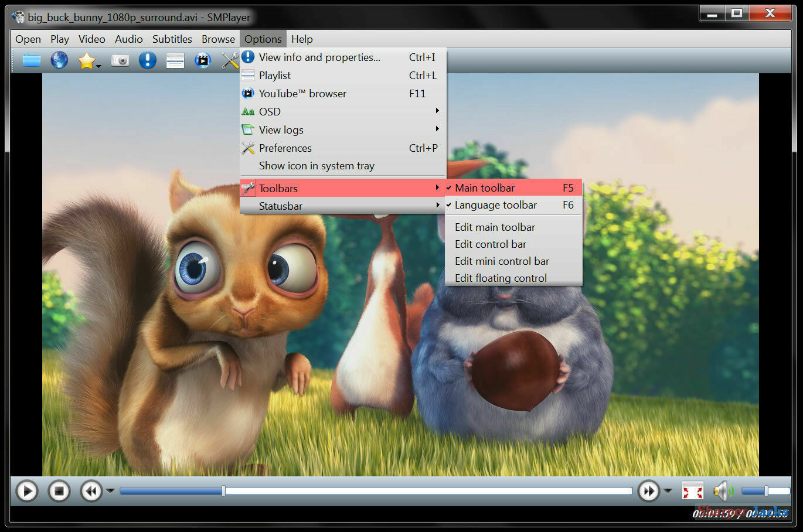Choose Edit control bar
The height and width of the screenshot is (532, 803).
click(513, 244)
